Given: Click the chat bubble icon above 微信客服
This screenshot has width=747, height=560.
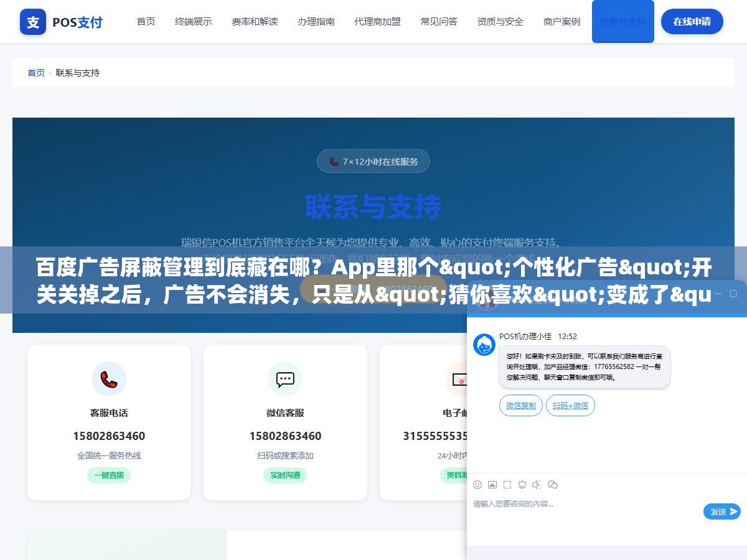Looking at the screenshot, I should [x=285, y=379].
